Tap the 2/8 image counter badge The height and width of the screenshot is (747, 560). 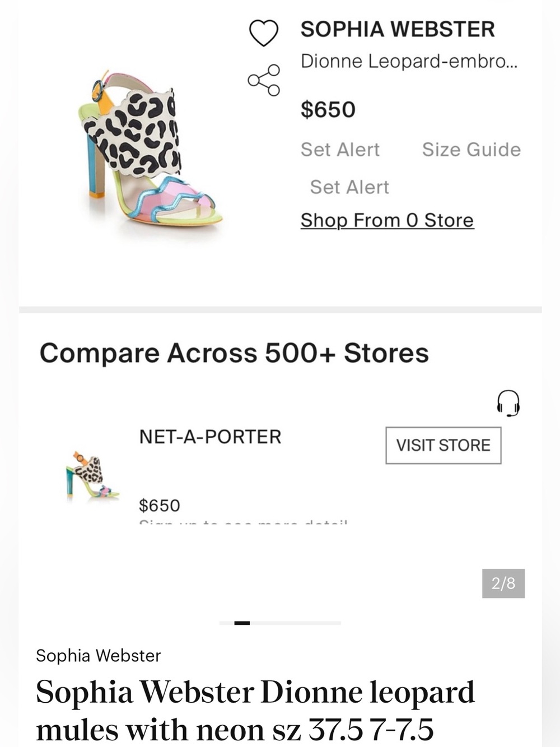click(x=503, y=583)
